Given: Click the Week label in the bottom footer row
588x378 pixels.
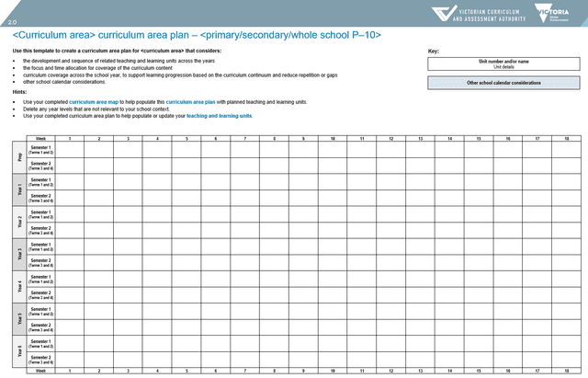Looking at the screenshot, I should 40,371.
